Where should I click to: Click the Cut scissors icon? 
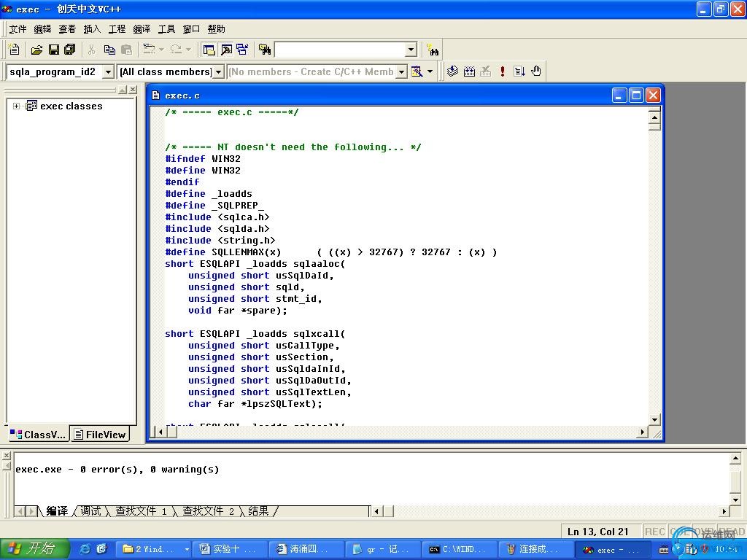91,49
